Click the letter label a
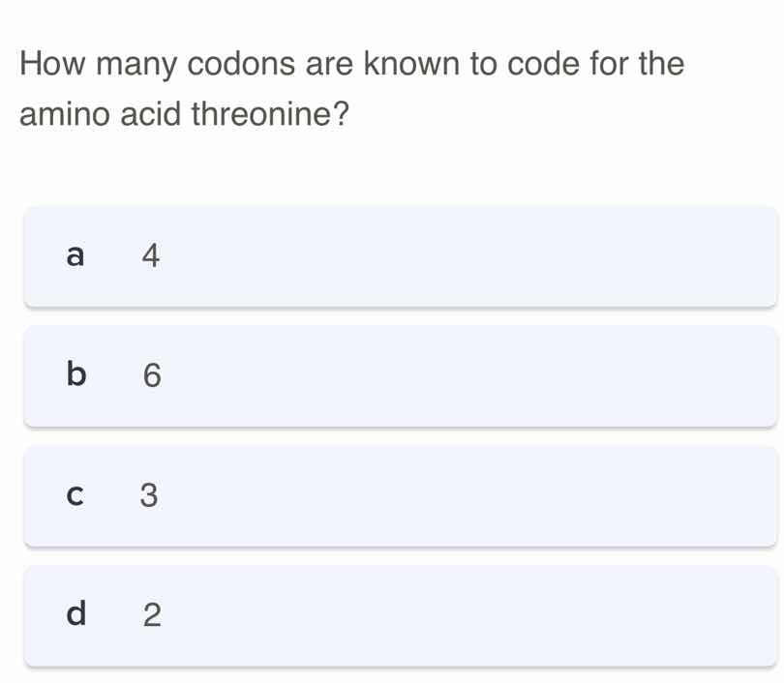The height and width of the screenshot is (683, 784). (x=75, y=256)
